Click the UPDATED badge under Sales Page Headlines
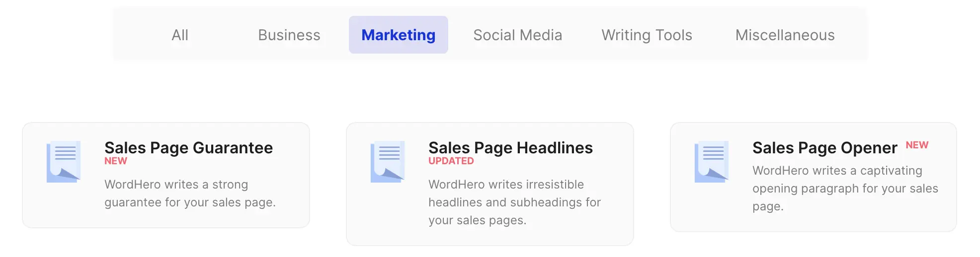This screenshot has height=257, width=980. coord(451,161)
